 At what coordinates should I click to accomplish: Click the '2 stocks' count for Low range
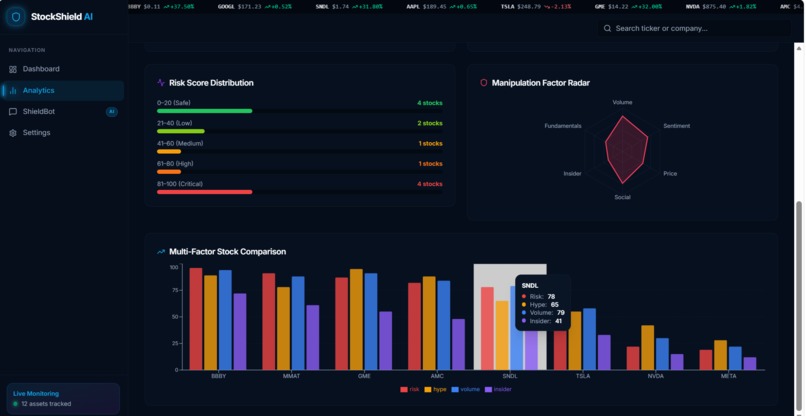pos(430,123)
